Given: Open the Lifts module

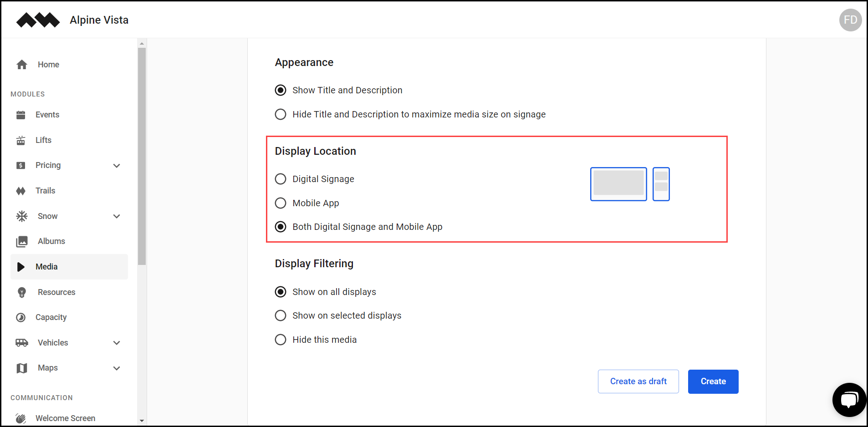Looking at the screenshot, I should point(69,140).
